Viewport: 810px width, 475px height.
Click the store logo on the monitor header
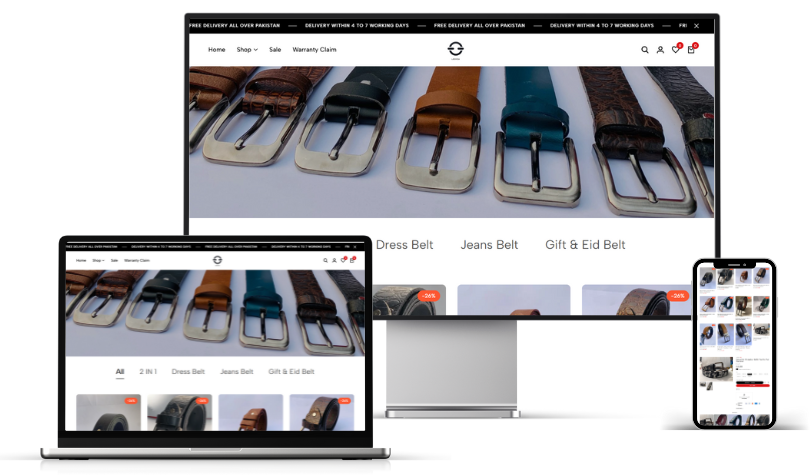point(456,49)
